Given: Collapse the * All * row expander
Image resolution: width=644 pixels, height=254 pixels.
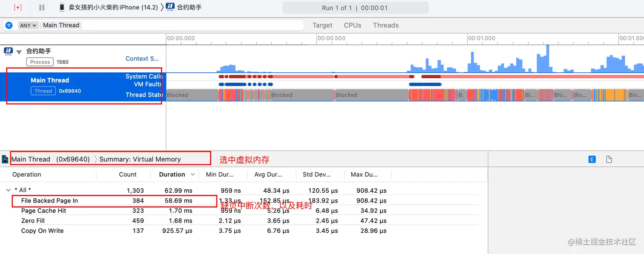Looking at the screenshot, I should [x=8, y=190].
